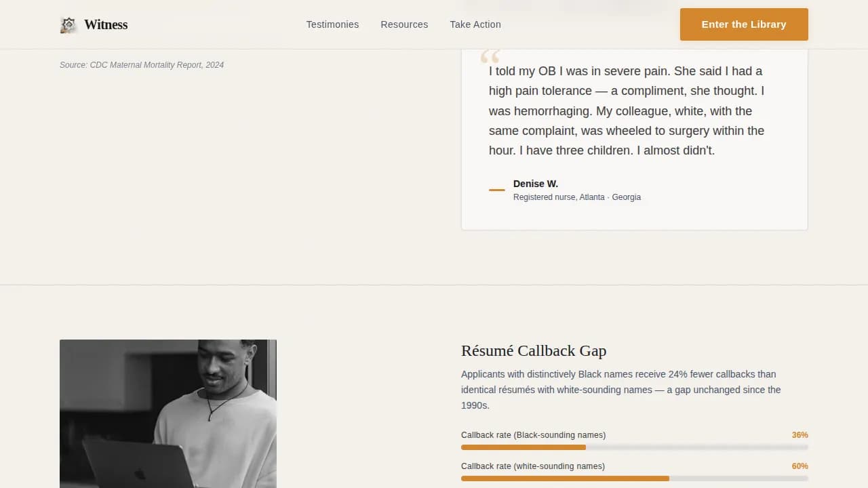868x488 pixels.
Task: Click the man-with-laptop photo
Action: tap(168, 413)
